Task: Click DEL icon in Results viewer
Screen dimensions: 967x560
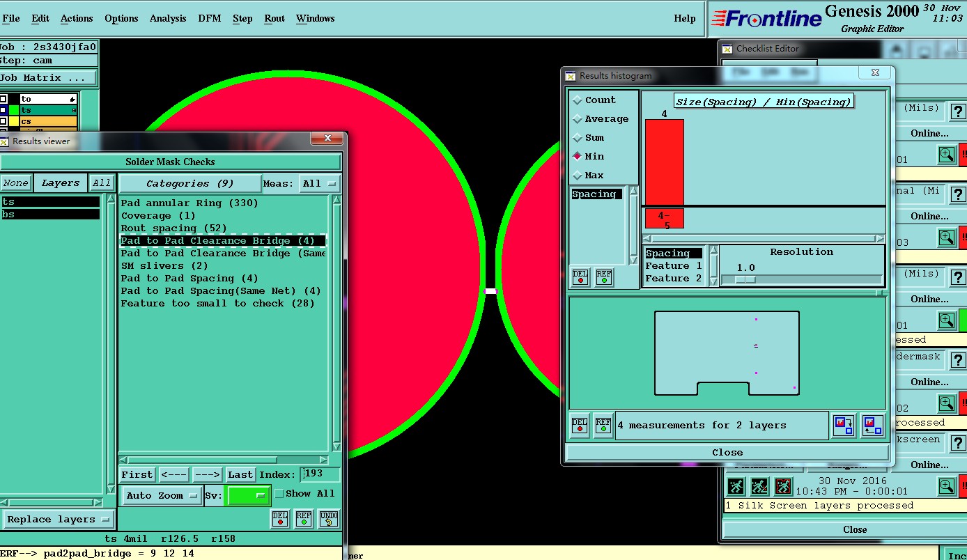Action: click(280, 519)
